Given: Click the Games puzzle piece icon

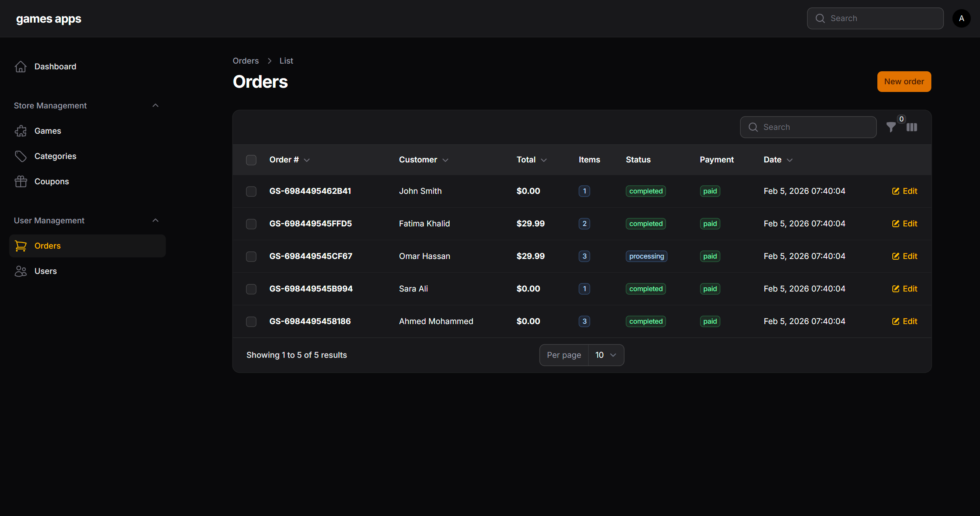Looking at the screenshot, I should pyautogui.click(x=21, y=131).
